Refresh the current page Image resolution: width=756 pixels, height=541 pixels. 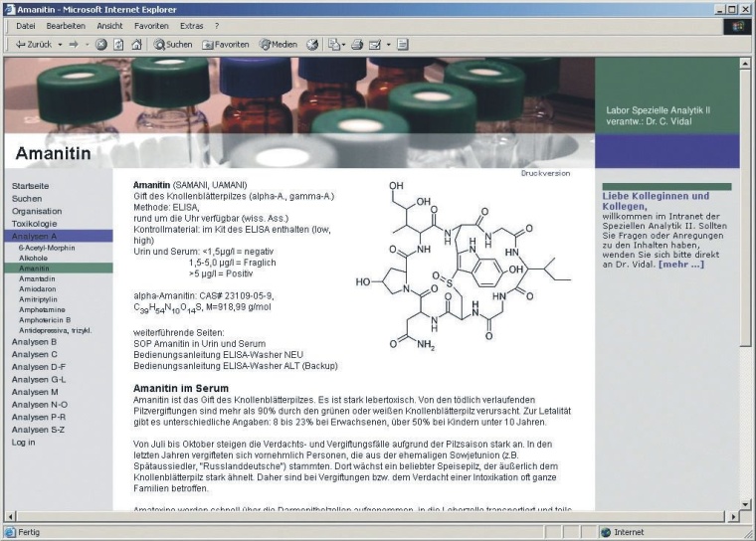click(118, 45)
